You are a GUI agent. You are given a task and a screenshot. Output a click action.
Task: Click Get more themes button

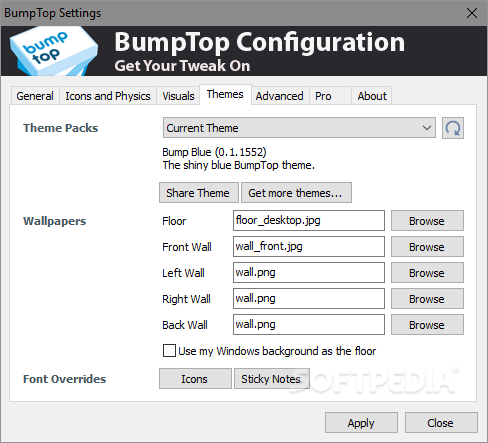click(296, 193)
